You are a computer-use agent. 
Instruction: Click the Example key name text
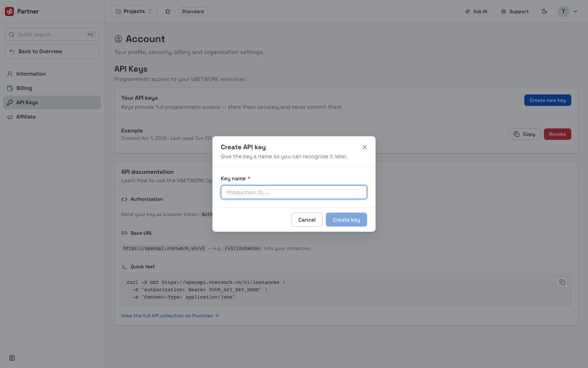[132, 131]
